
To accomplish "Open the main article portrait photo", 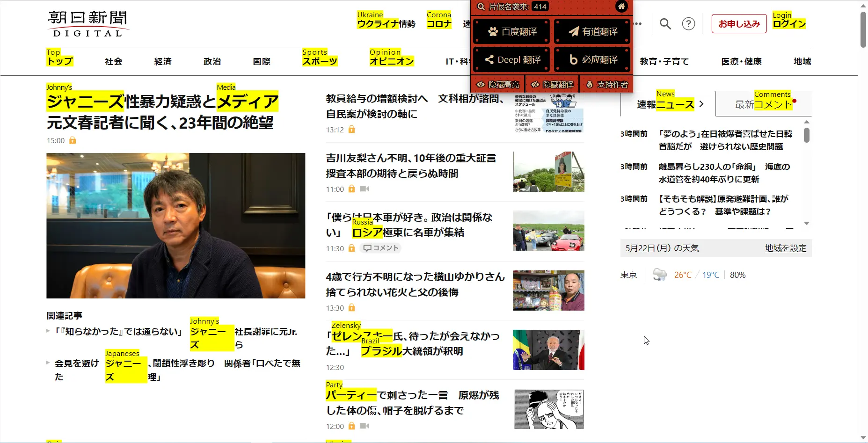I will [x=175, y=225].
